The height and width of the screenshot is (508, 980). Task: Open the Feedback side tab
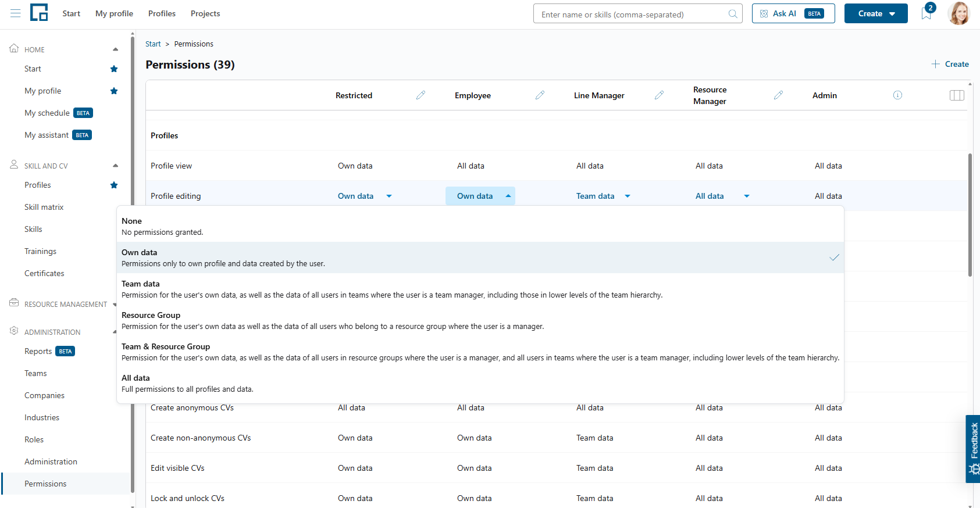973,449
